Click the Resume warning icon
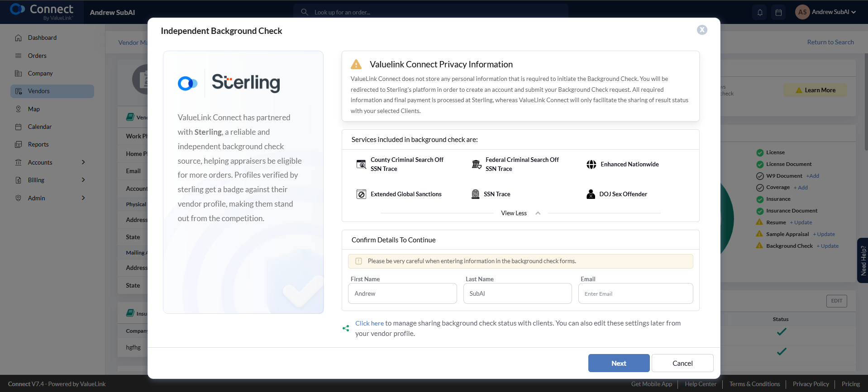Screen dimensions: 868x392 point(759,222)
